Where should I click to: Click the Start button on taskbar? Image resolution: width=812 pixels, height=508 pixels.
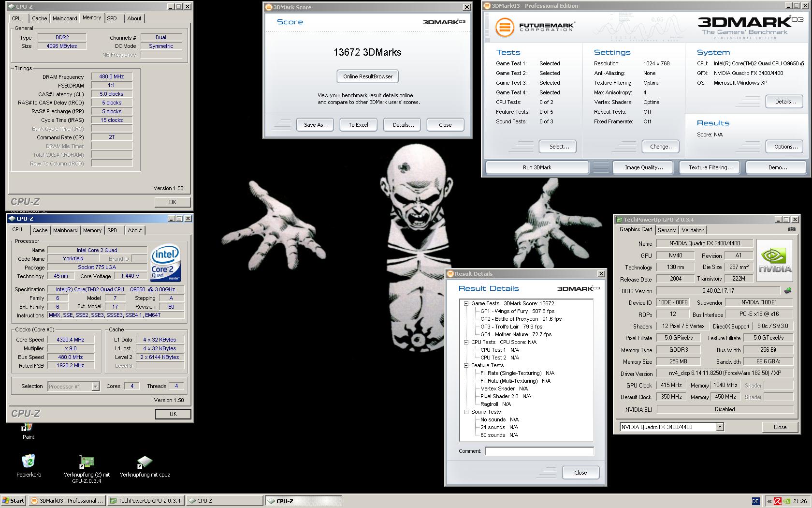coord(14,501)
